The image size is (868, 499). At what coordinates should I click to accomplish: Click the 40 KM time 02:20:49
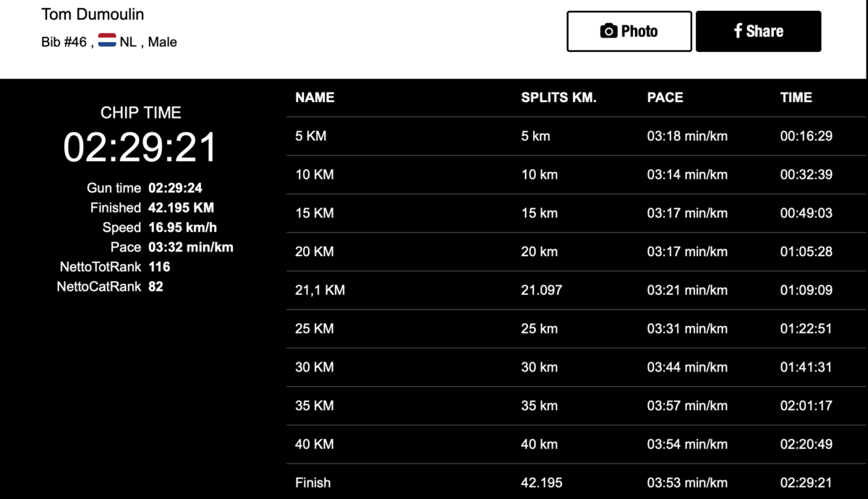(x=806, y=444)
